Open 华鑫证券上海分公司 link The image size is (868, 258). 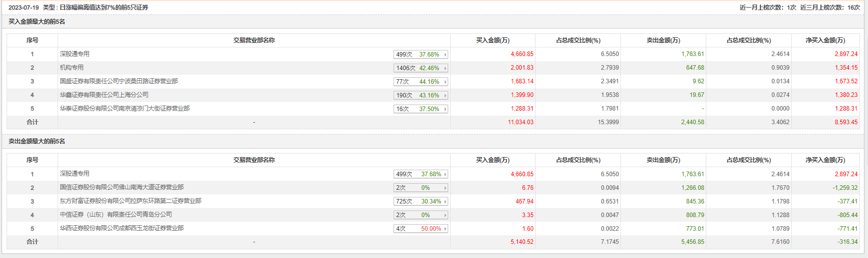pos(104,95)
